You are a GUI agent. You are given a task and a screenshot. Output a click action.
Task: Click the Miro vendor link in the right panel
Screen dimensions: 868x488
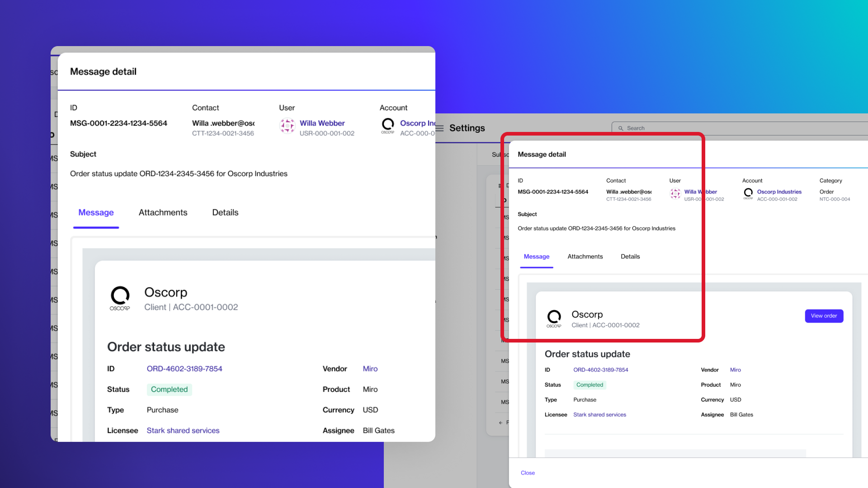(735, 370)
